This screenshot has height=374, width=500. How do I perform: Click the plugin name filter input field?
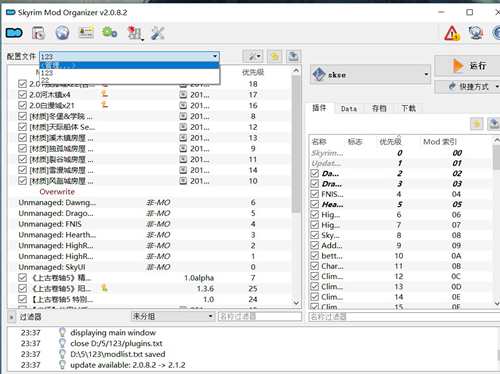click(x=404, y=316)
